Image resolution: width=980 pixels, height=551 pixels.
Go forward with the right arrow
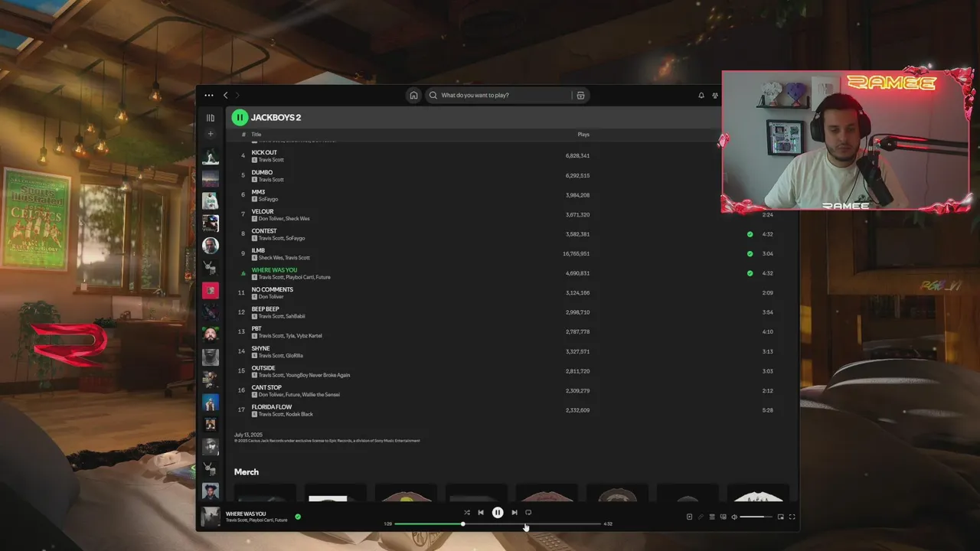237,95
